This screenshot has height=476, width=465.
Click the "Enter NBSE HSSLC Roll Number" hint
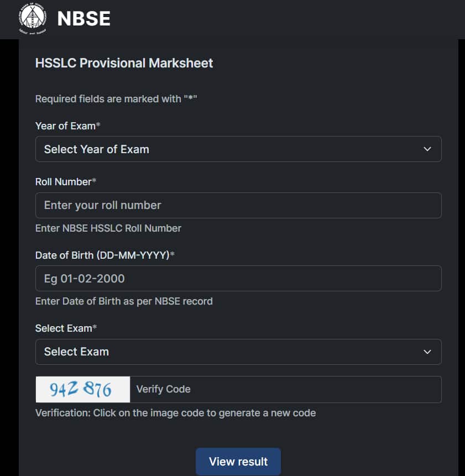[108, 228]
